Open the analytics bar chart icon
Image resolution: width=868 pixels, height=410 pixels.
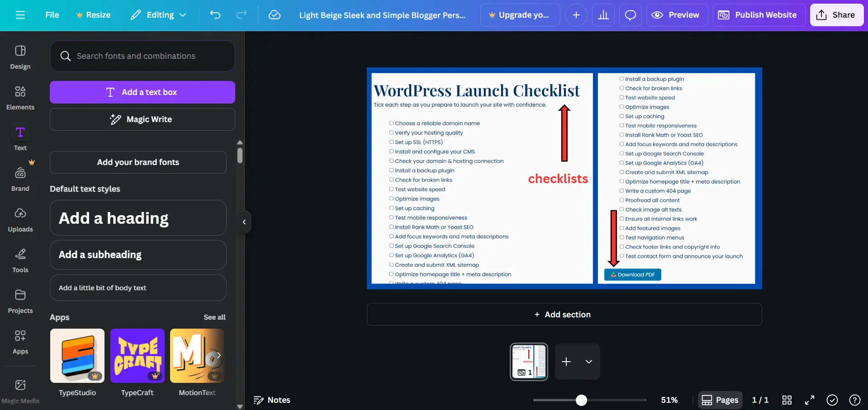(x=603, y=15)
